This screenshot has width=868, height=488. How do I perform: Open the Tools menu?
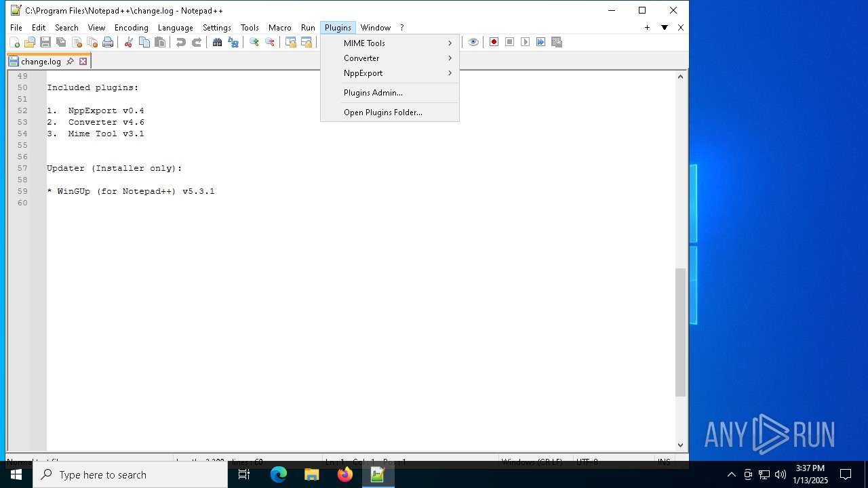click(250, 28)
